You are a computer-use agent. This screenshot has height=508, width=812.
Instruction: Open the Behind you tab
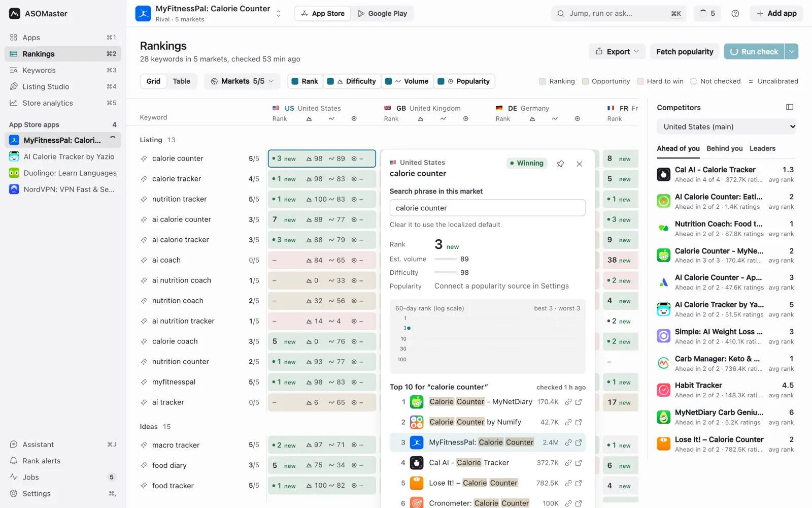724,148
